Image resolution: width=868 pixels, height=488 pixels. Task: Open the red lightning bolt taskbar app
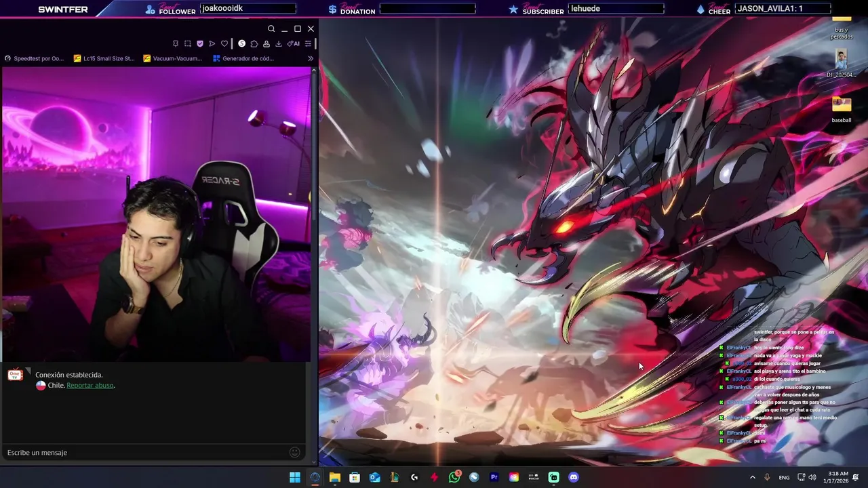[x=435, y=477]
